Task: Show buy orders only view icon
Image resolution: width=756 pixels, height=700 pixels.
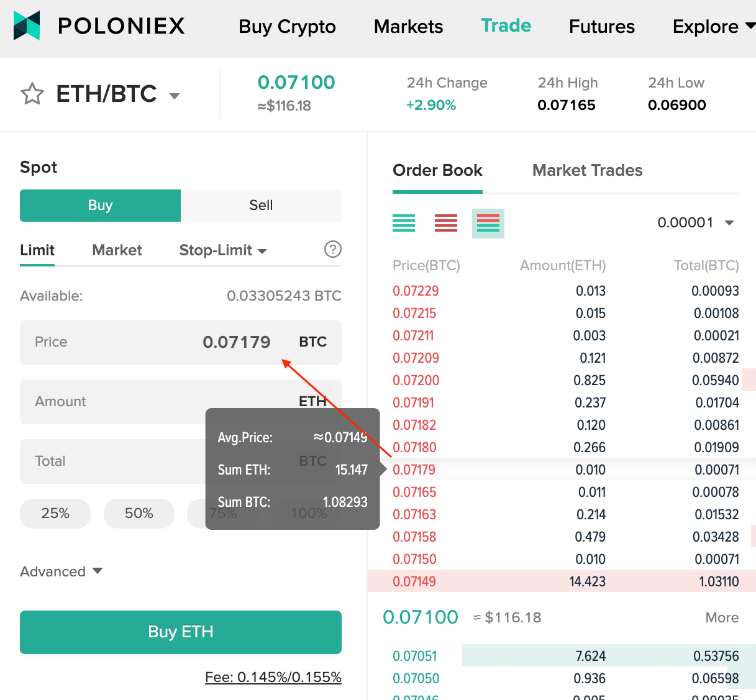Action: pyautogui.click(x=404, y=223)
